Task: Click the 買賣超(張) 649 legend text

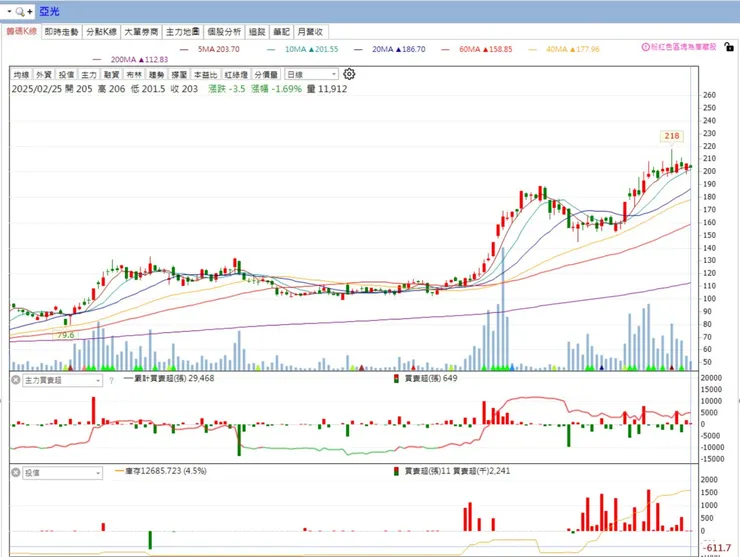Action: pyautogui.click(x=431, y=378)
